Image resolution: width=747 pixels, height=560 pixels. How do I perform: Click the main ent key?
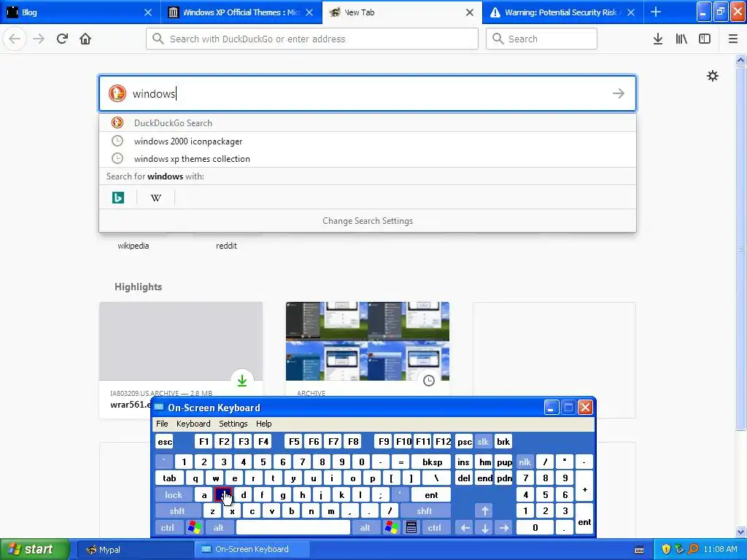pyautogui.click(x=431, y=495)
